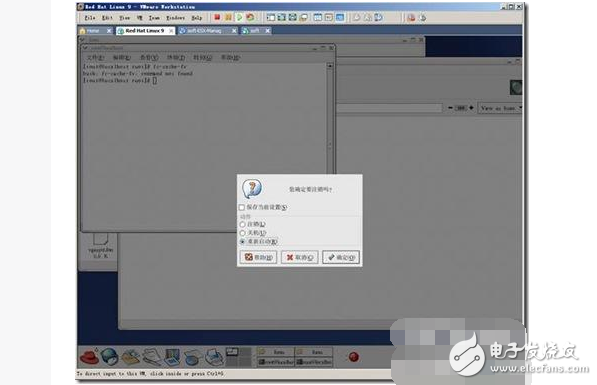Viewport: 597px width, 385px height.
Task: Click the first Home taskbar window button
Action: [276, 352]
